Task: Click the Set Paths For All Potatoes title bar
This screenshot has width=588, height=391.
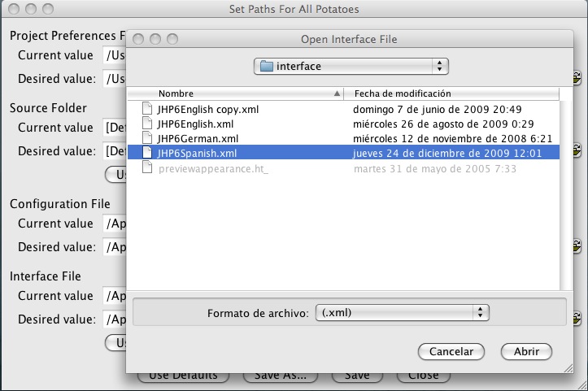Action: pos(294,9)
